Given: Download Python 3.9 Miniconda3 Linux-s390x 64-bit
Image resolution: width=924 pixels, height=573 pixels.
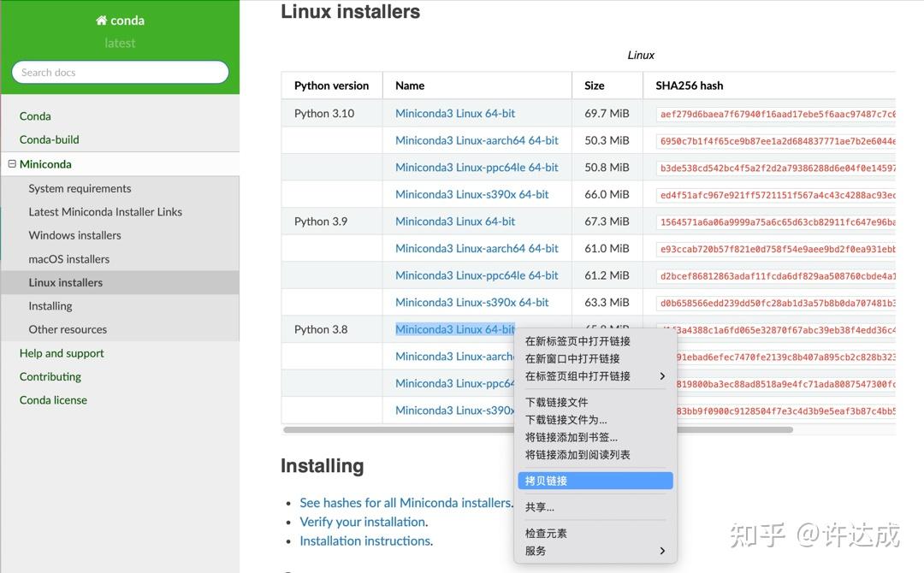Looking at the screenshot, I should point(472,303).
